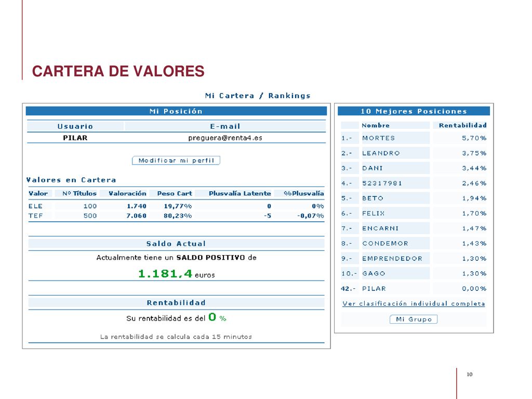The width and height of the screenshot is (532, 399).
Task: Click LEANDRO profitability 3,75%
Action: tap(474, 153)
